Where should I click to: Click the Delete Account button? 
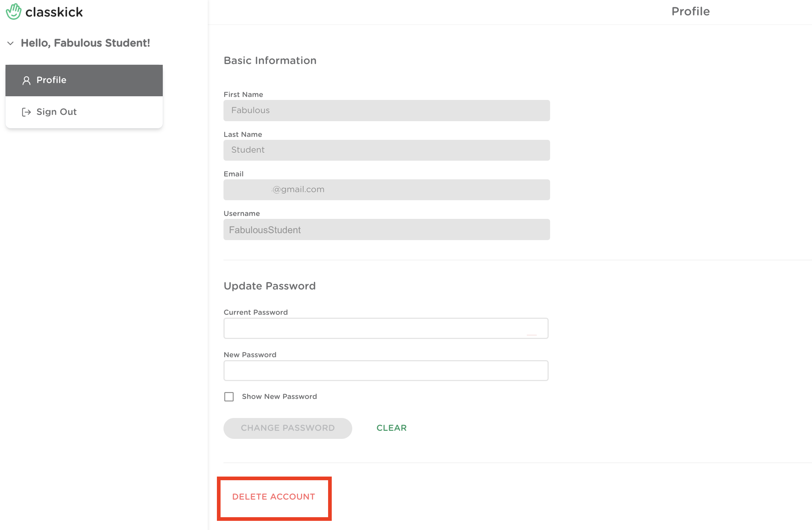274,497
